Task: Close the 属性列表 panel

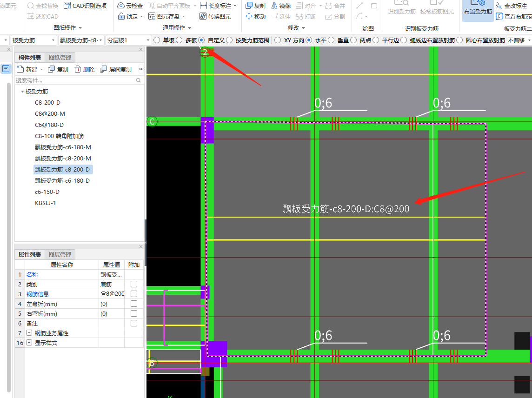Action: coord(141,247)
